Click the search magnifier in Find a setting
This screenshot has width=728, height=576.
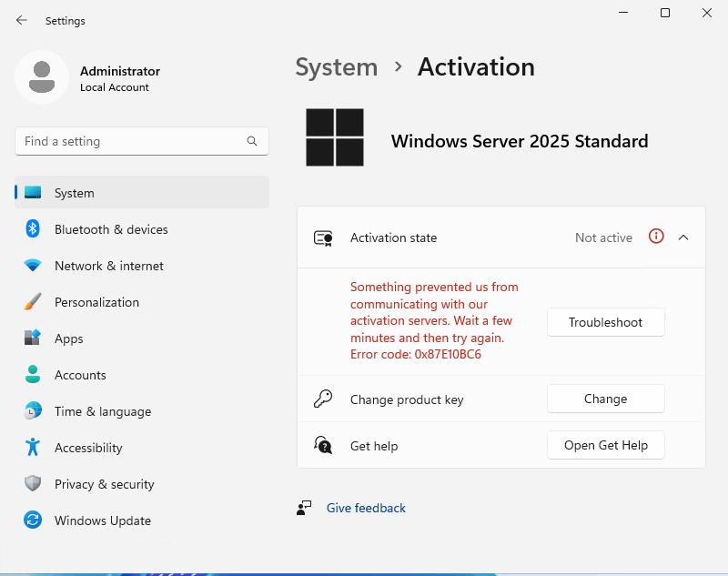[x=252, y=141]
